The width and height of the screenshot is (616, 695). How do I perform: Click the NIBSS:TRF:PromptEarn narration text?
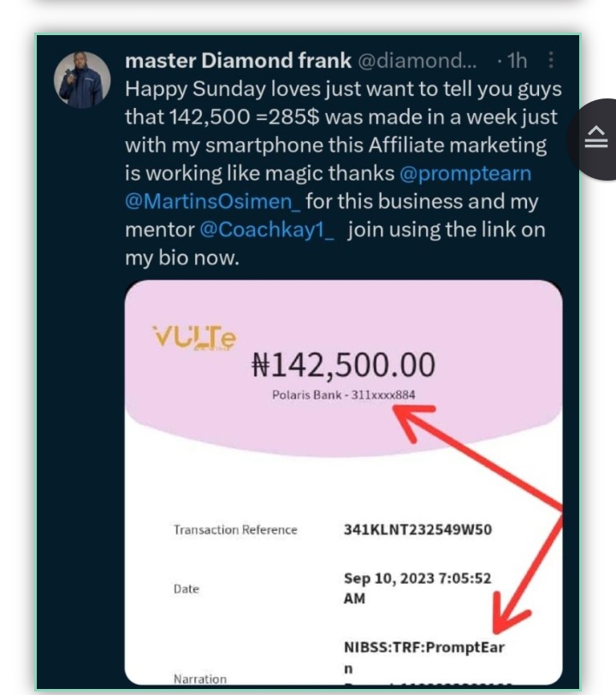(424, 657)
